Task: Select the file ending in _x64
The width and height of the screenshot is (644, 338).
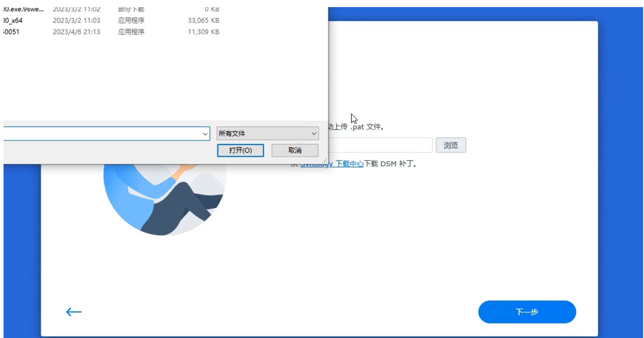Action: pos(12,20)
